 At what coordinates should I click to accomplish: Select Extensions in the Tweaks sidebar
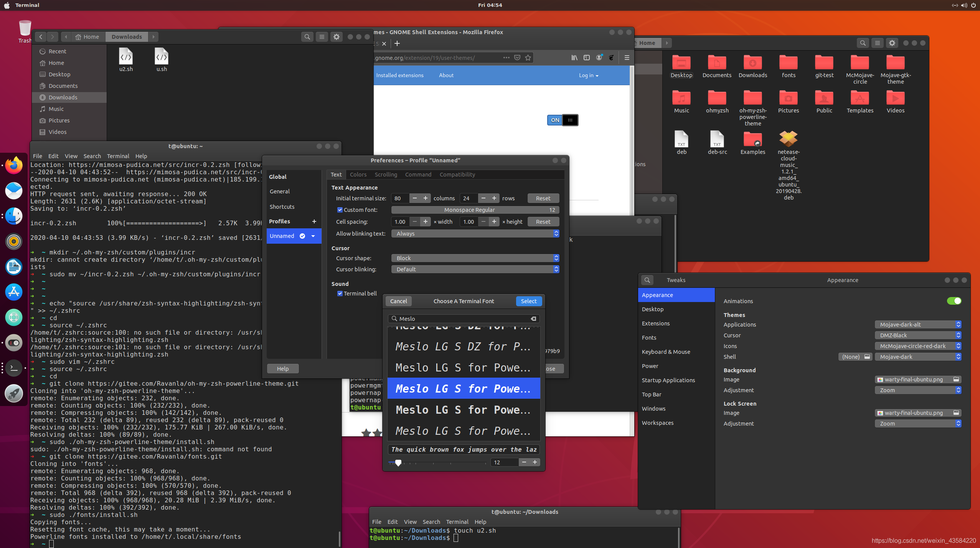pos(656,324)
